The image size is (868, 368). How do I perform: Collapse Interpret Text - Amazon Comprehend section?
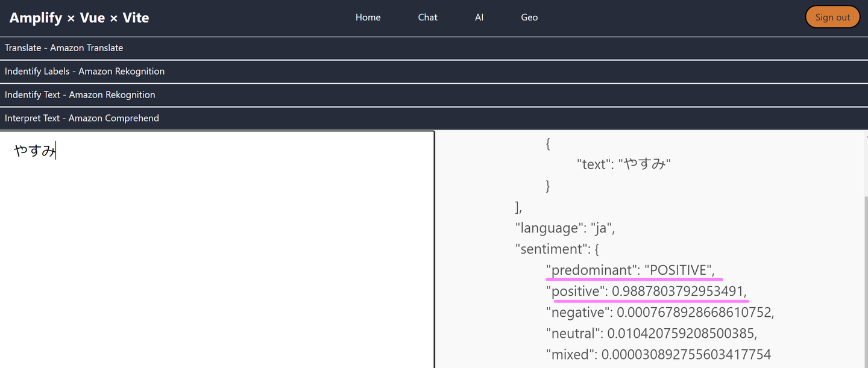pos(82,119)
